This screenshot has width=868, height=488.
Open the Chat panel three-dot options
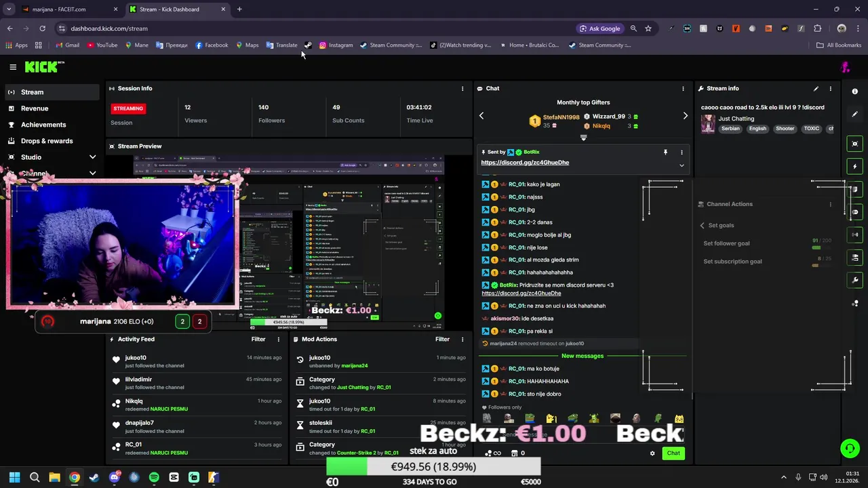click(x=683, y=89)
